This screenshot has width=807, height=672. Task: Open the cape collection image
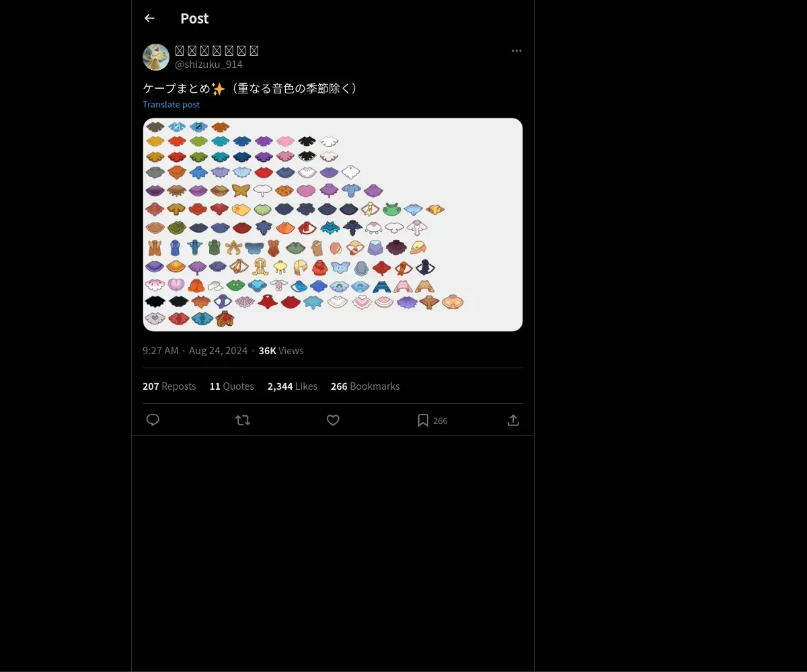pyautogui.click(x=332, y=224)
